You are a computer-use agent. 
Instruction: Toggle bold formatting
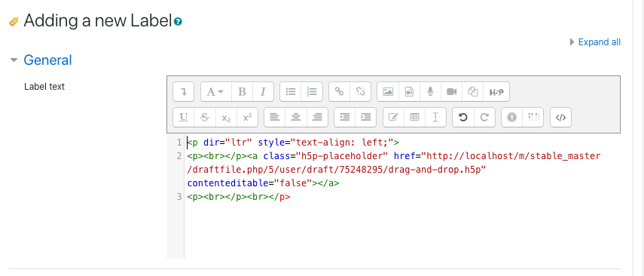pyautogui.click(x=242, y=91)
